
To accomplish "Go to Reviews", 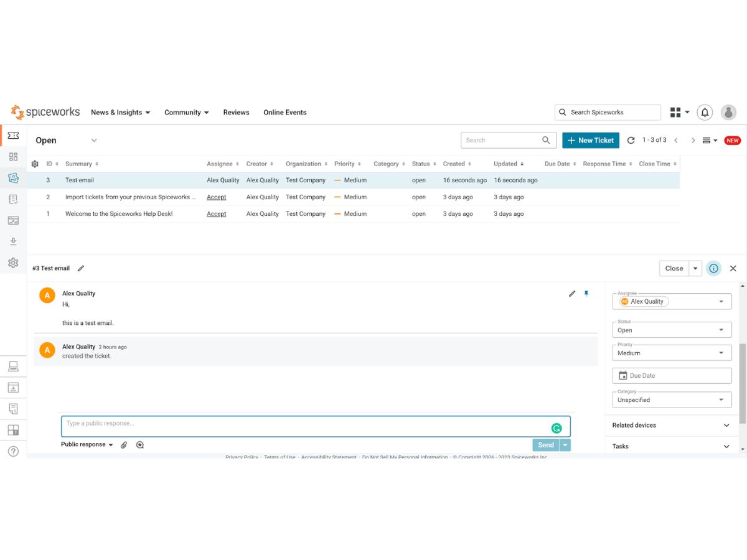I will coord(237,113).
